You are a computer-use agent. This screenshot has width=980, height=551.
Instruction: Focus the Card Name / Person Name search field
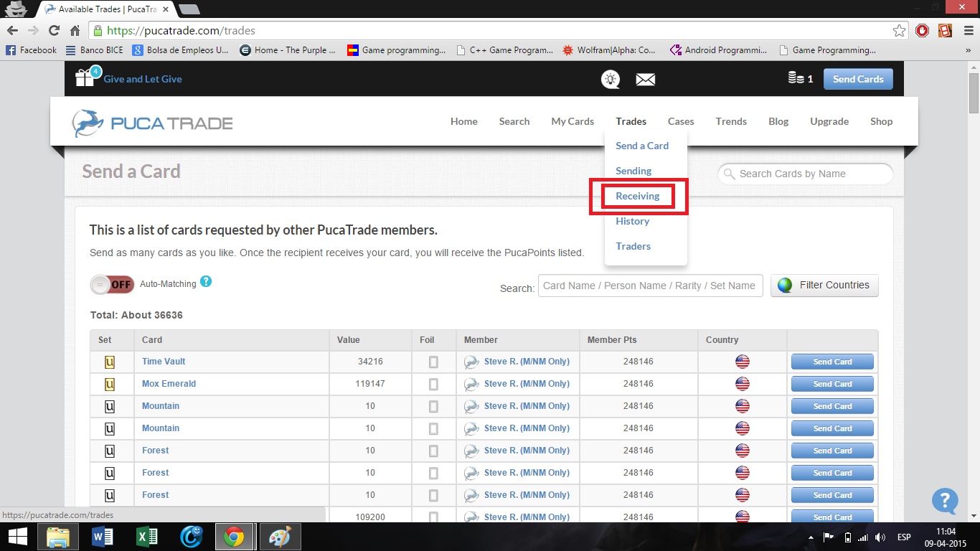[651, 286]
